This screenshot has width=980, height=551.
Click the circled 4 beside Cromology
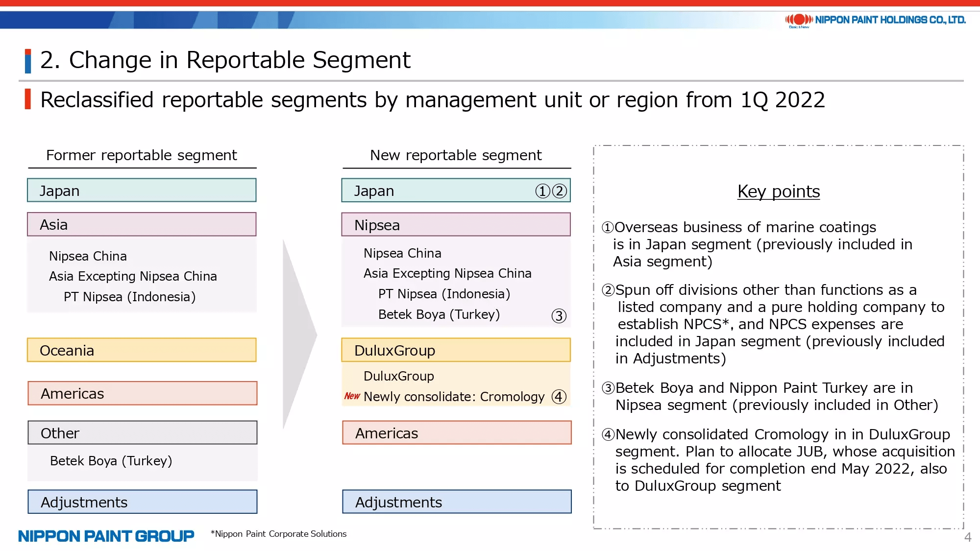coord(559,397)
